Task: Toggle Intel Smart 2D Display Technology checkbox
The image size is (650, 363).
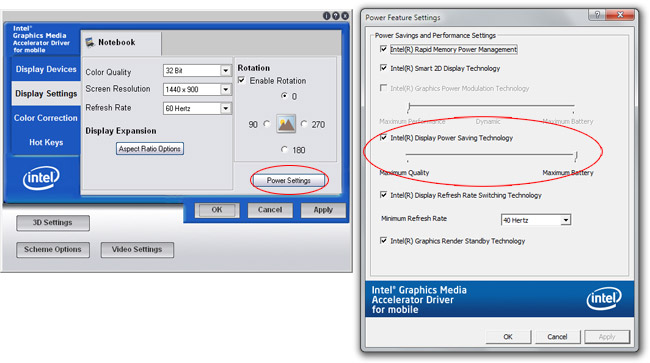Action: click(x=383, y=68)
